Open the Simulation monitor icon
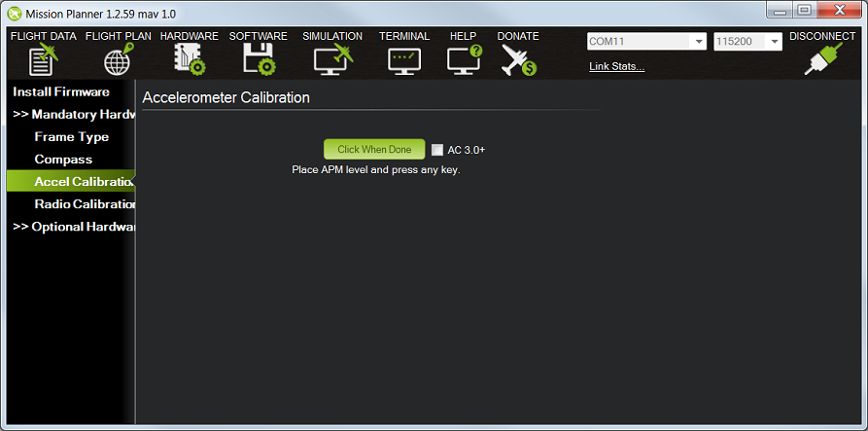Screen dimensions: 868x431 pos(332,59)
